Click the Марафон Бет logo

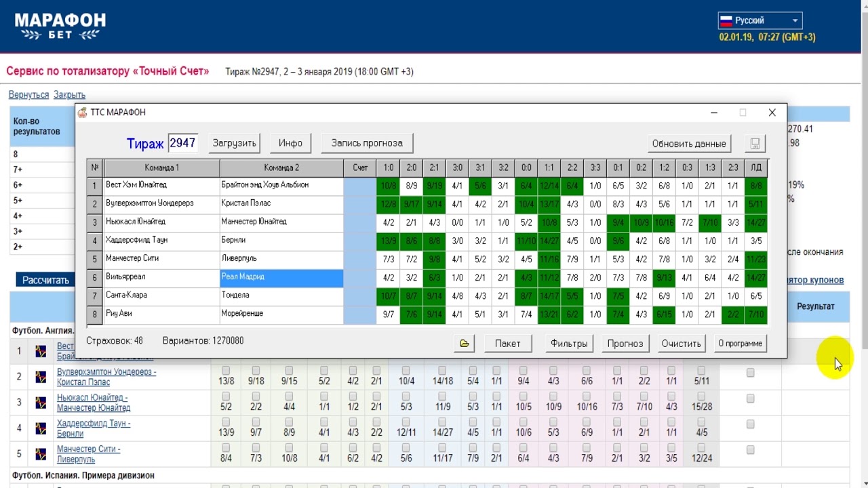point(60,26)
